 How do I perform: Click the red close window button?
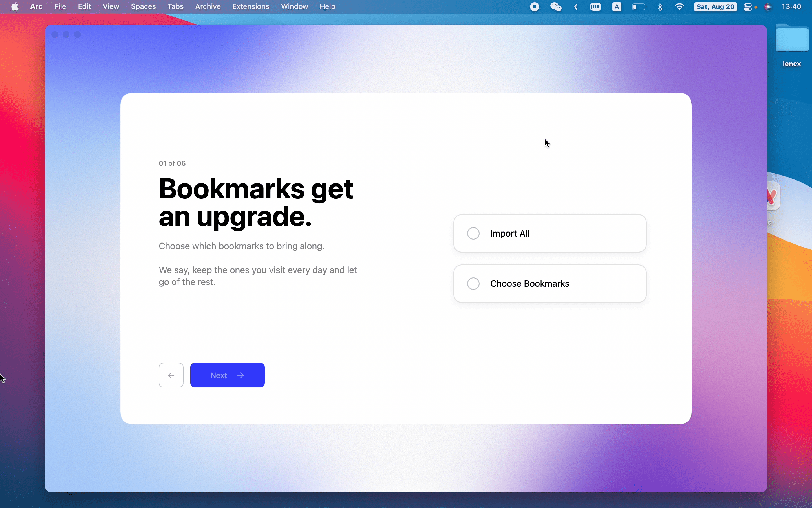tap(55, 35)
